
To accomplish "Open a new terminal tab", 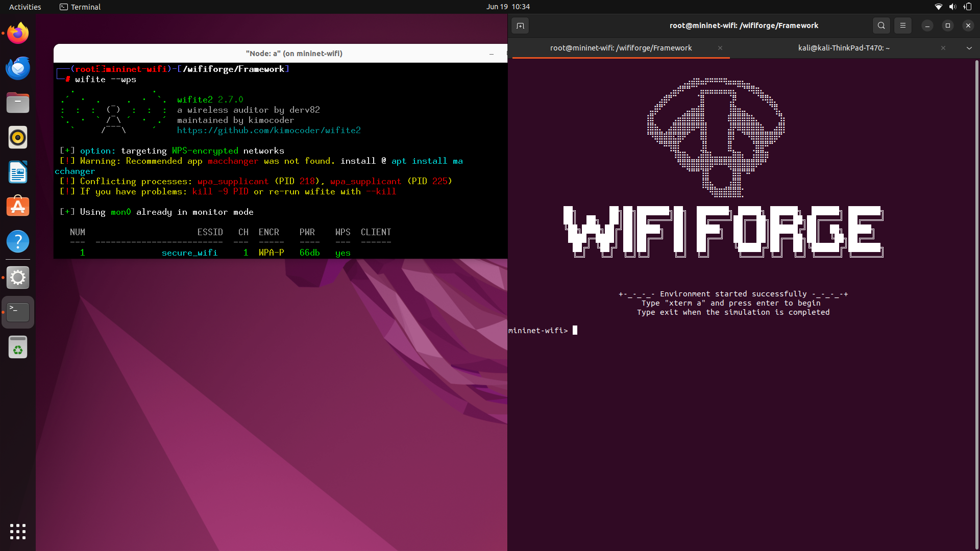I will pyautogui.click(x=520, y=26).
